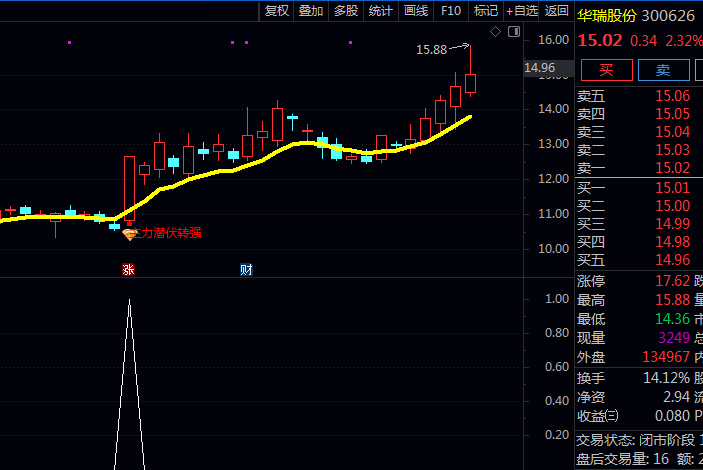The height and width of the screenshot is (470, 703).
Task: Click the 最高 value 15.88
Action: click(x=673, y=300)
